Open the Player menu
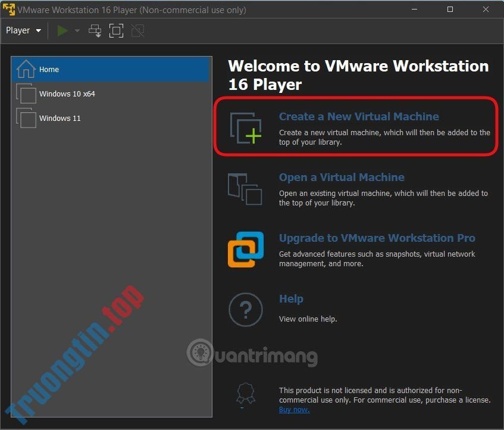Image resolution: width=504 pixels, height=430 pixels. point(18,30)
